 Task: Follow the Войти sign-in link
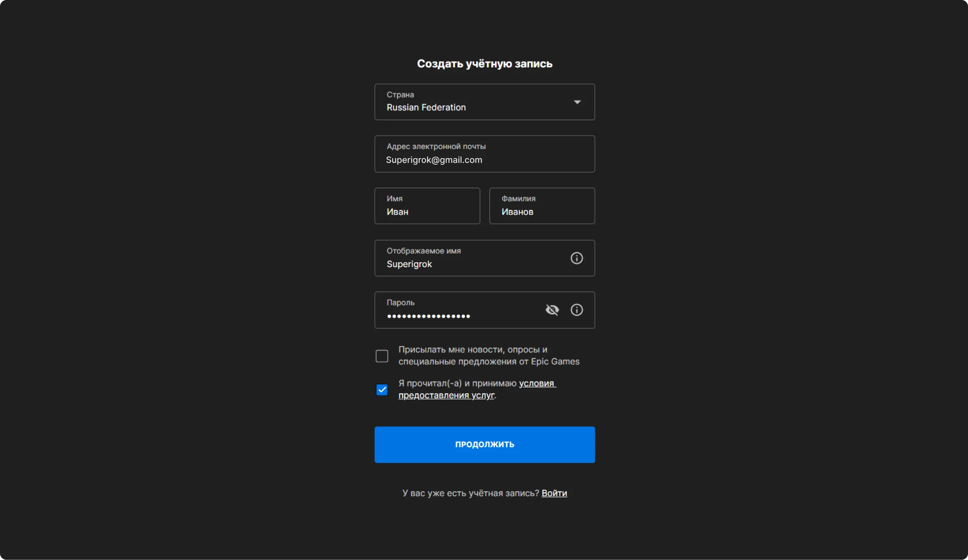(x=554, y=493)
